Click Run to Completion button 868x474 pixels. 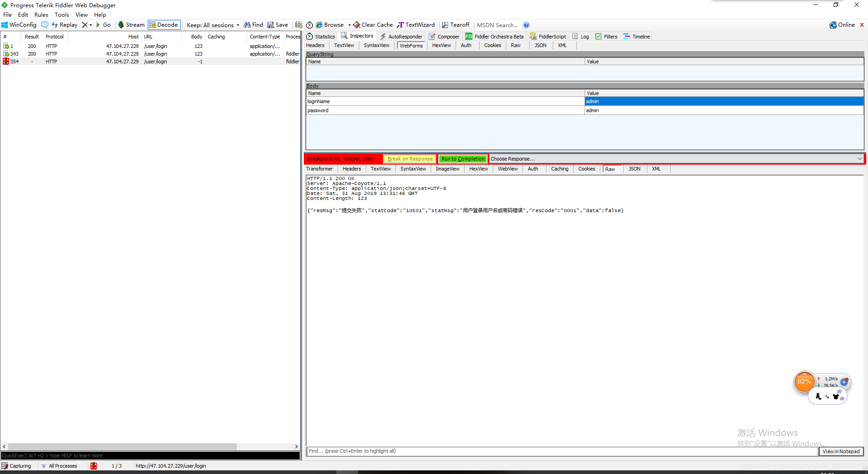[463, 159]
